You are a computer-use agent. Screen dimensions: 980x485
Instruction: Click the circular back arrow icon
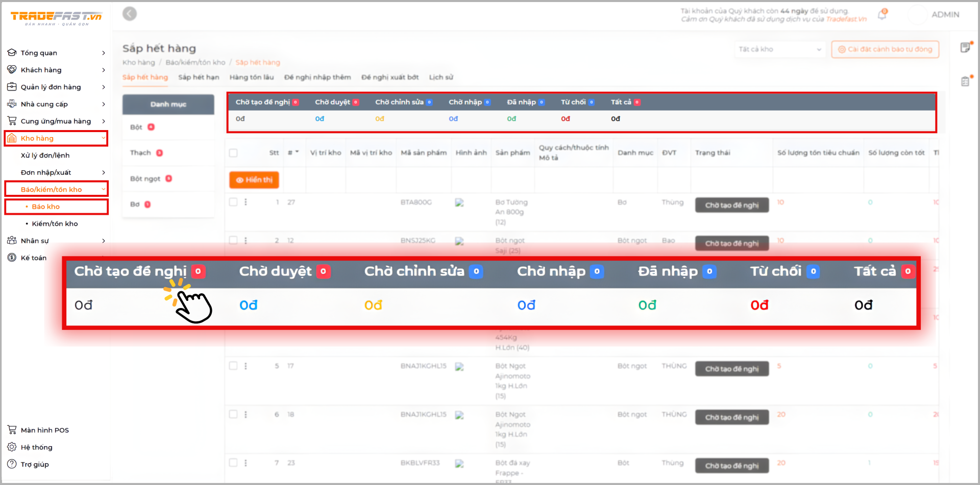pos(130,14)
